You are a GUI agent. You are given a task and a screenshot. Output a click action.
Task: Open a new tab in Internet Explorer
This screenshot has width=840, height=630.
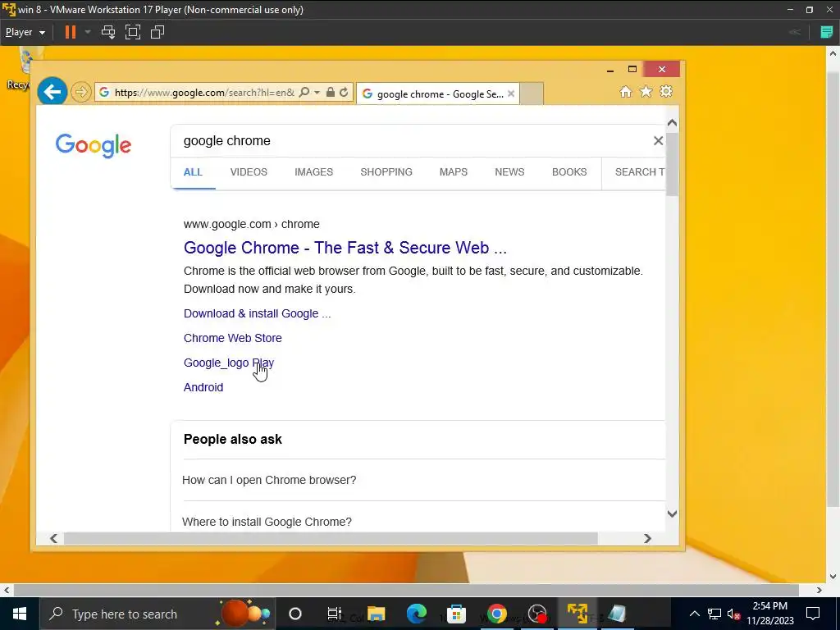[x=532, y=94]
